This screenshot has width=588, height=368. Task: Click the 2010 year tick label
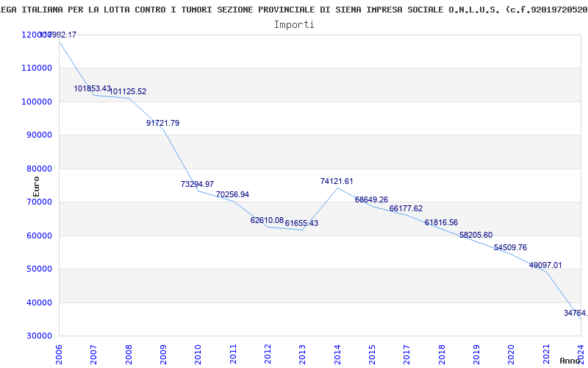point(198,355)
